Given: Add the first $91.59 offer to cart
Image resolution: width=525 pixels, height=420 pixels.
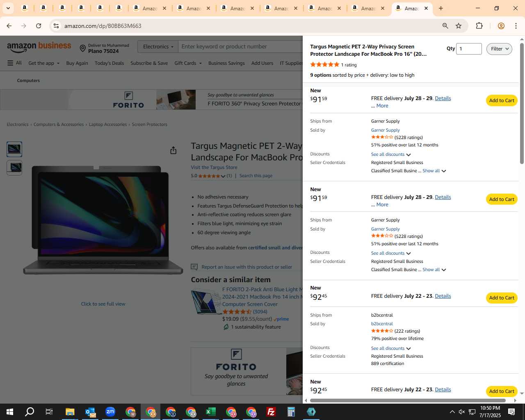Looking at the screenshot, I should point(502,100).
